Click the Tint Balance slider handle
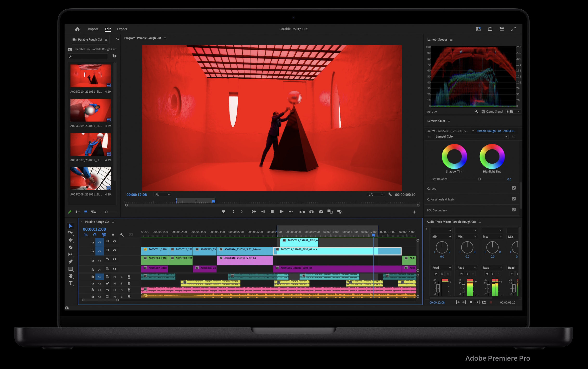The image size is (588, 369). 480,179
